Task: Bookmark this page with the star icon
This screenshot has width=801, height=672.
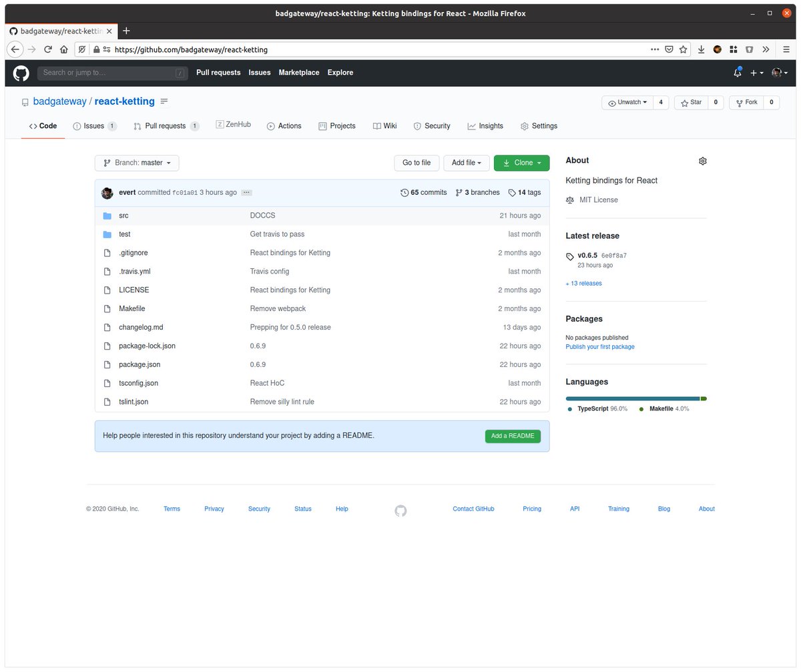Action: pyautogui.click(x=683, y=49)
